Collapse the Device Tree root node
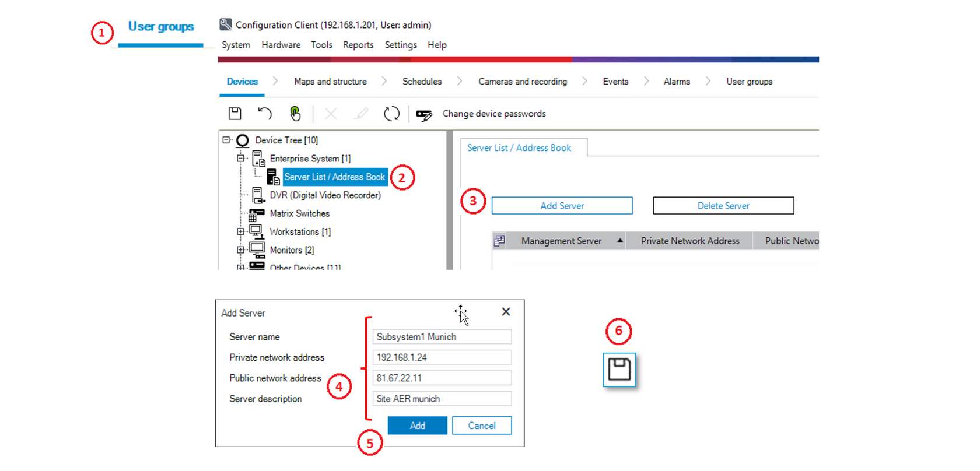 click(226, 140)
